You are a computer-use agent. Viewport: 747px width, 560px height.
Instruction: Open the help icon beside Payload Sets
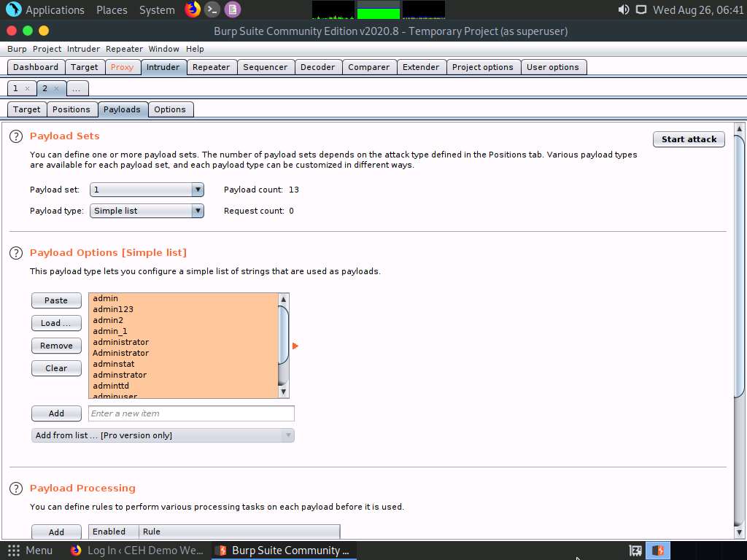[16, 136]
